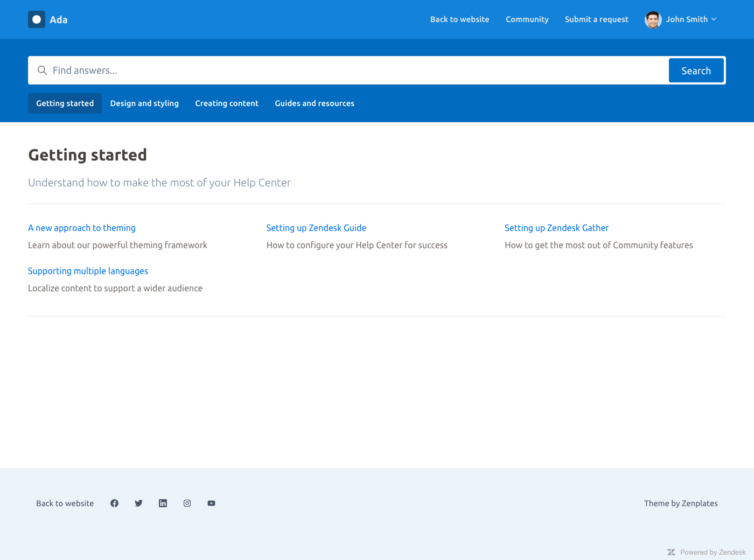Click John Smith's avatar picture
Screen dimensions: 754x560
click(x=653, y=19)
